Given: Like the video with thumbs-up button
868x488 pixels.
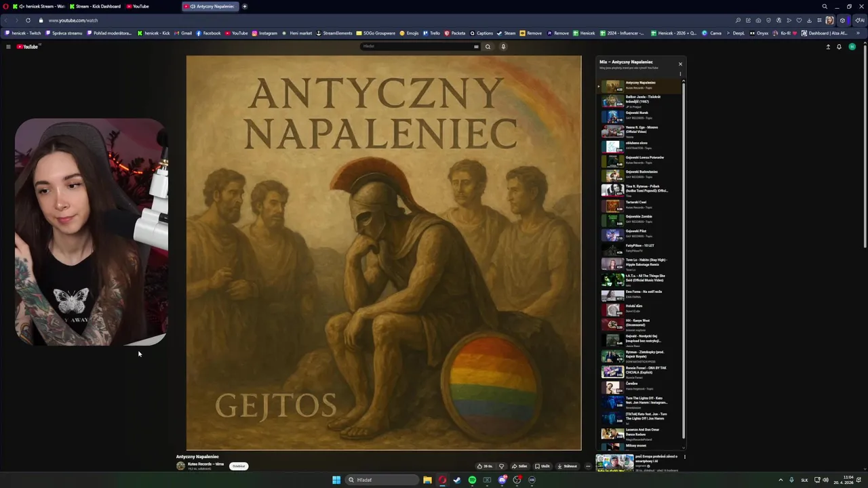Looking at the screenshot, I should point(484,466).
